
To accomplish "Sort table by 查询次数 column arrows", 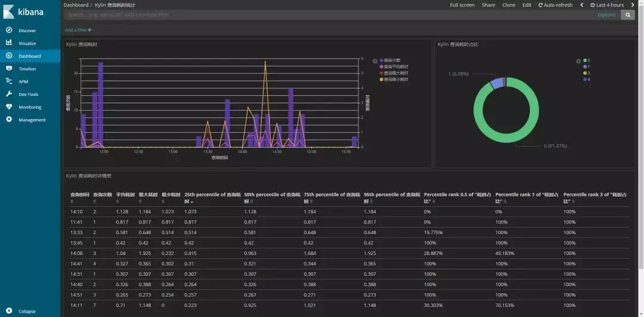I will pos(95,201).
